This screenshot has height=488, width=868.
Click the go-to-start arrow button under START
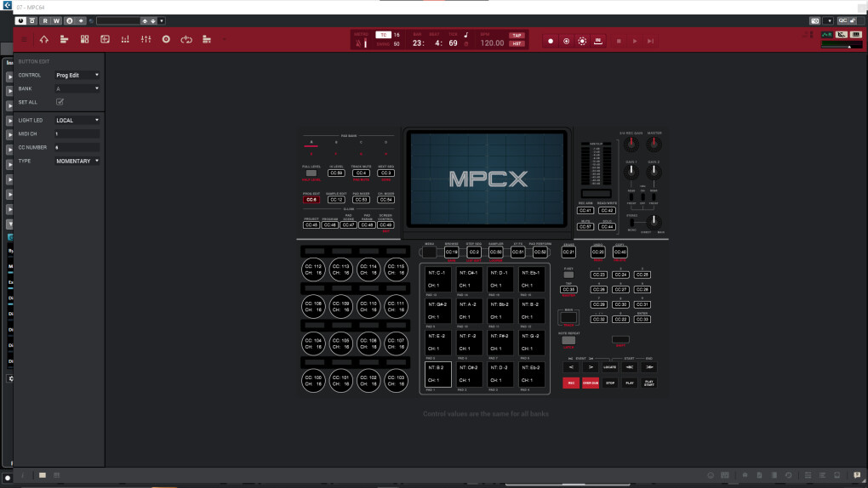630,366
